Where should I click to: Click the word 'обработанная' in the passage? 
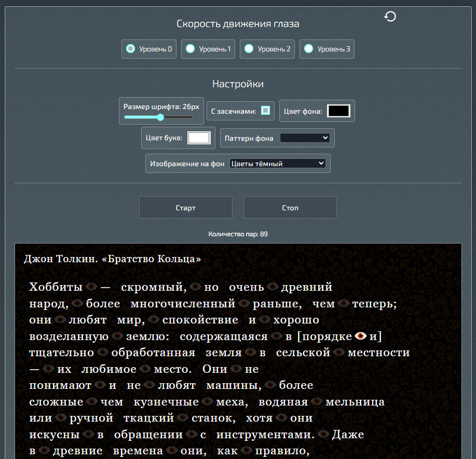pos(153,352)
